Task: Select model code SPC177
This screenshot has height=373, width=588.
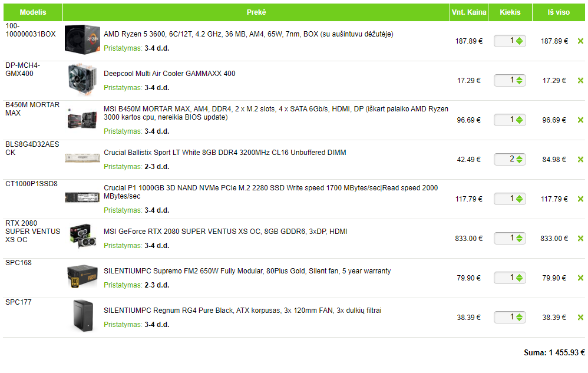Action: [18, 302]
